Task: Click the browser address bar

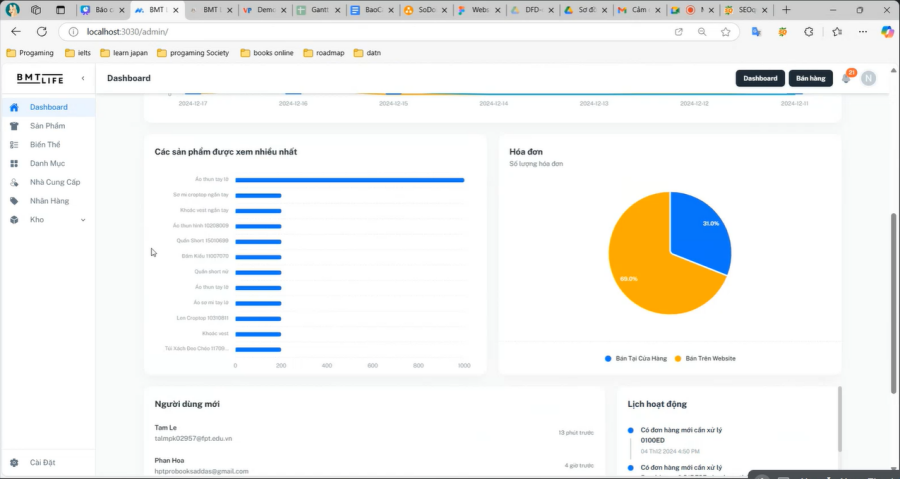Action: click(x=367, y=32)
